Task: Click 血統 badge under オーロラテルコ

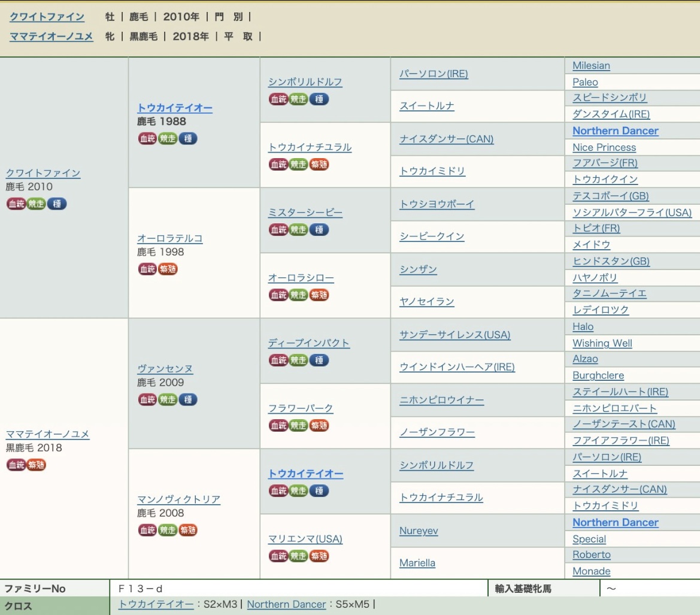Action: 147,269
